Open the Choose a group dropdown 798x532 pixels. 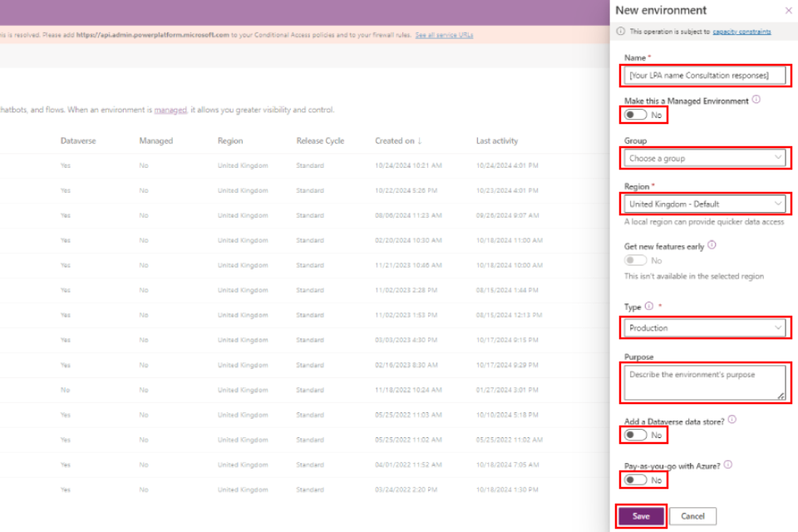(705, 158)
